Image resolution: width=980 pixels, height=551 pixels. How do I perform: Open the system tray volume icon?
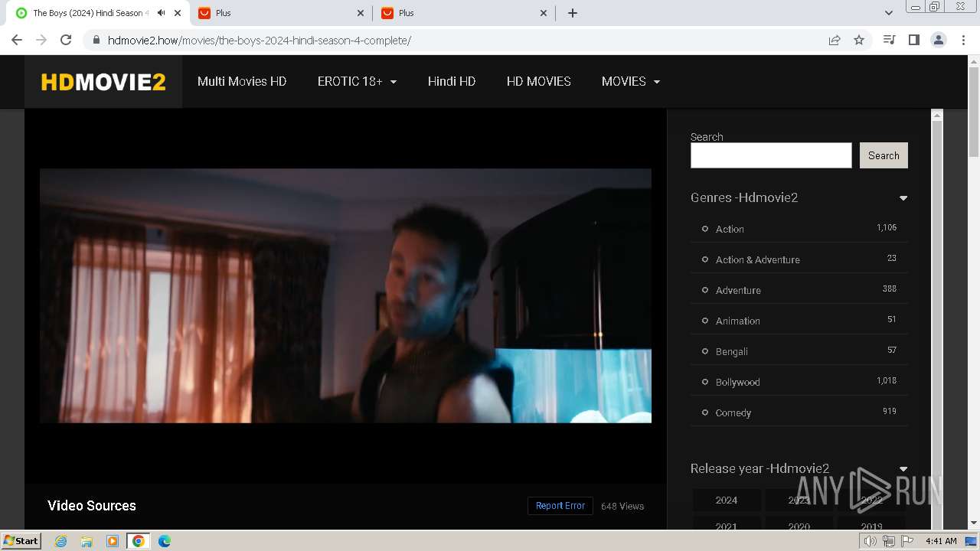[871, 541]
